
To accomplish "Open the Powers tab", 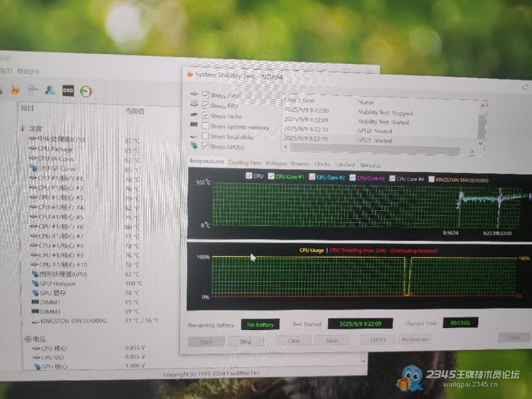I will [300, 164].
